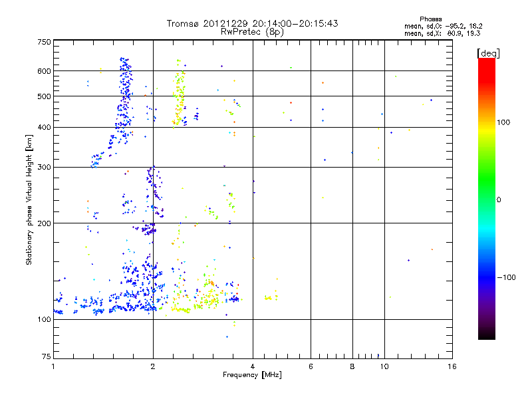Click the "[deg]" colorbar label
Viewport: 532px width, 399px height.
(488, 53)
